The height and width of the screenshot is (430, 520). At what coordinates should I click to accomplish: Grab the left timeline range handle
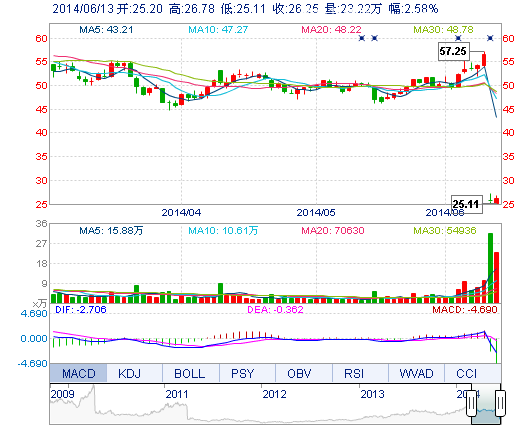471,403
